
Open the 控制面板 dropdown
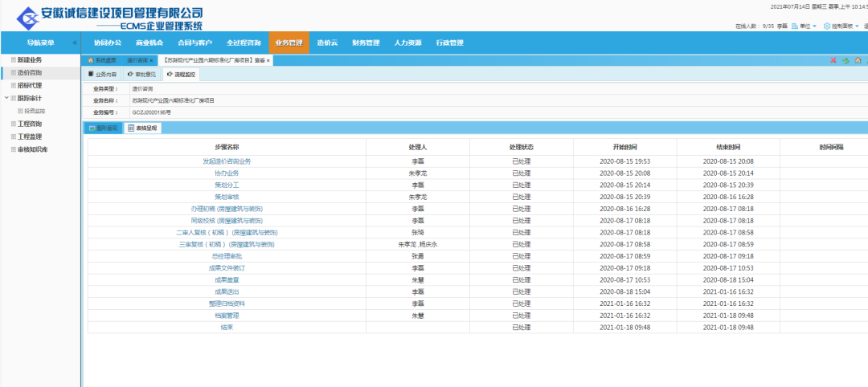[856, 26]
